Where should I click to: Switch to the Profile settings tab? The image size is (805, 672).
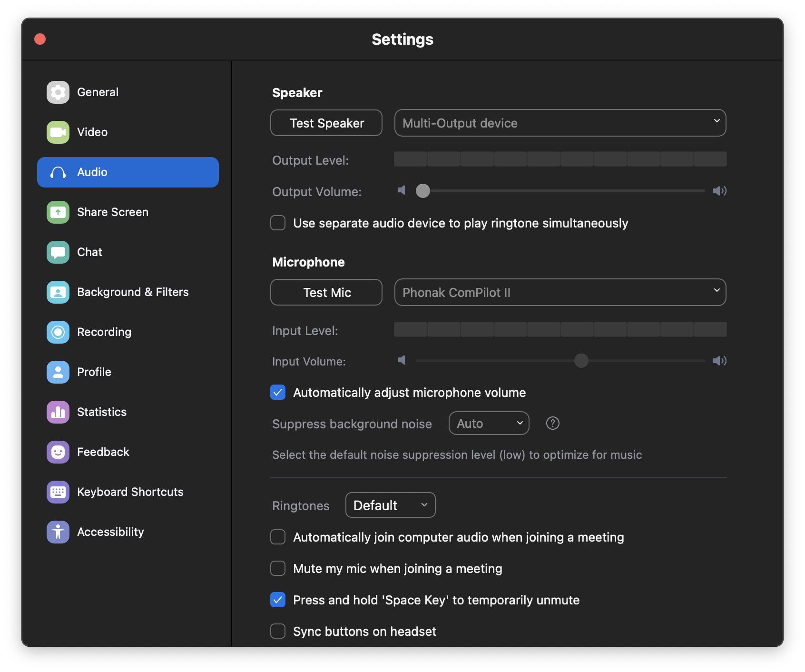(x=128, y=372)
